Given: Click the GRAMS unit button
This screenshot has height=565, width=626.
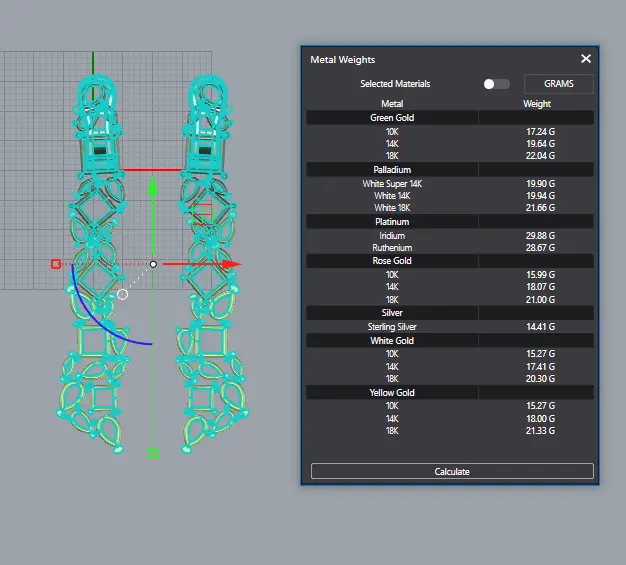Looking at the screenshot, I should pos(558,84).
